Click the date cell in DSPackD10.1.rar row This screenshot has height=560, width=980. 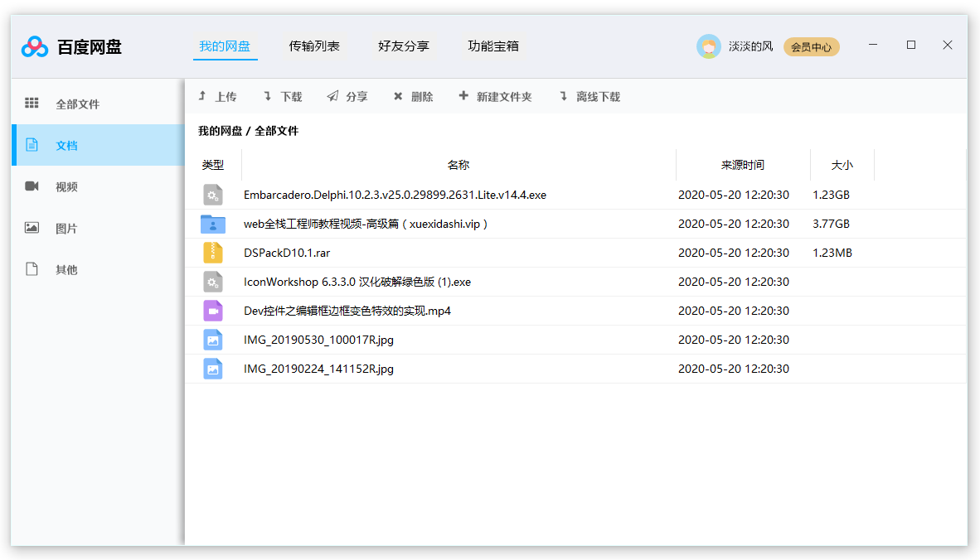pyautogui.click(x=734, y=253)
